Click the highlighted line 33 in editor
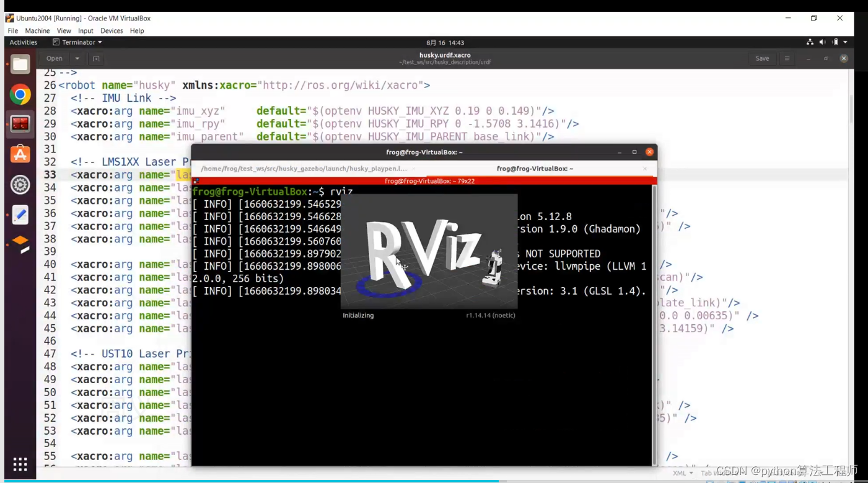Image resolution: width=868 pixels, height=483 pixels. tap(131, 175)
